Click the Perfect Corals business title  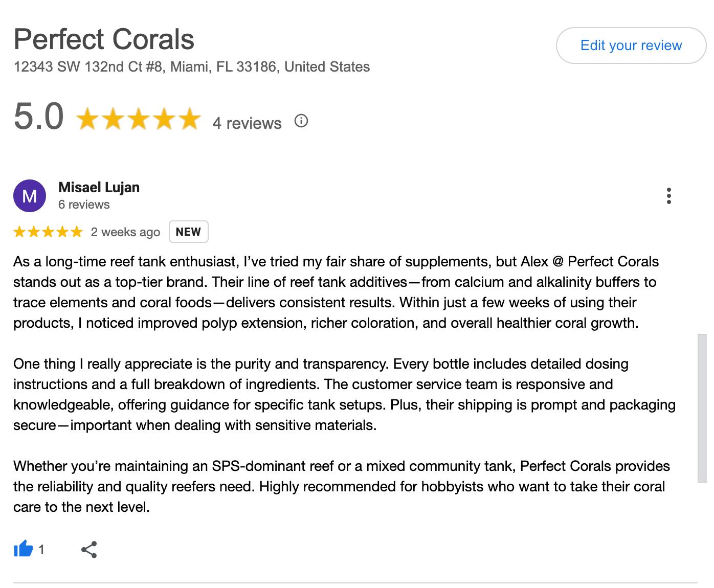point(104,39)
